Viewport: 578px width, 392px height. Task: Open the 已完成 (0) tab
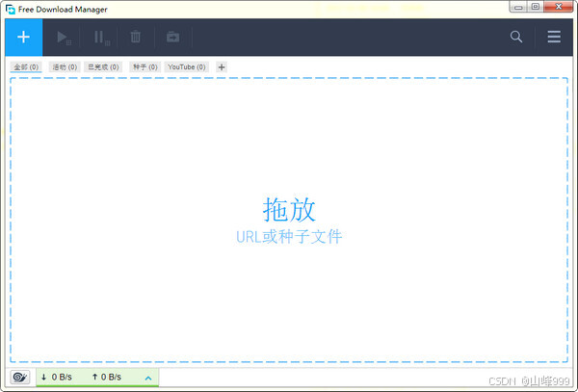click(103, 67)
